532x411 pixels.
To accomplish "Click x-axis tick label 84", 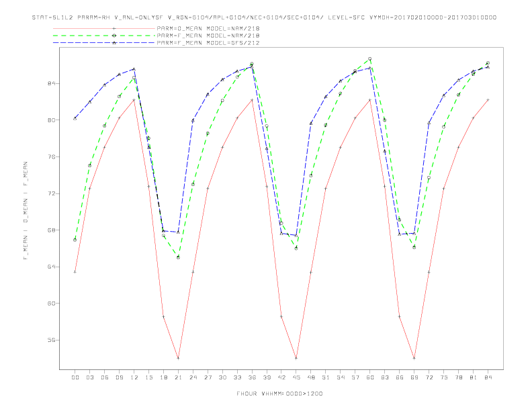I will tap(488, 377).
